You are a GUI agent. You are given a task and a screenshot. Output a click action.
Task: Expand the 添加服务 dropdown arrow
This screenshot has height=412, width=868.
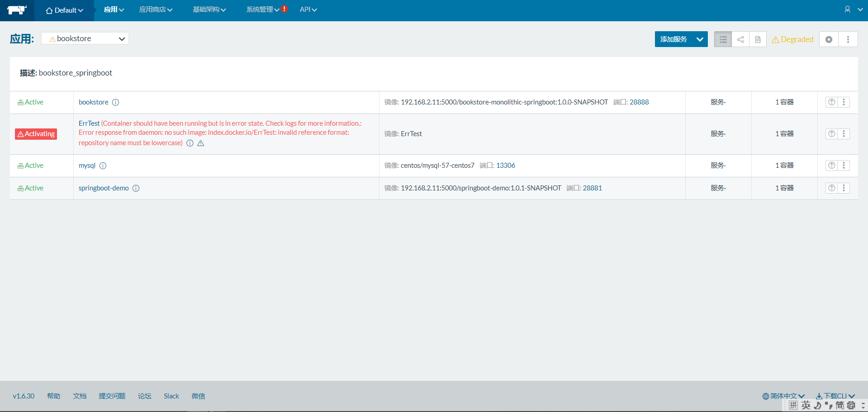700,39
